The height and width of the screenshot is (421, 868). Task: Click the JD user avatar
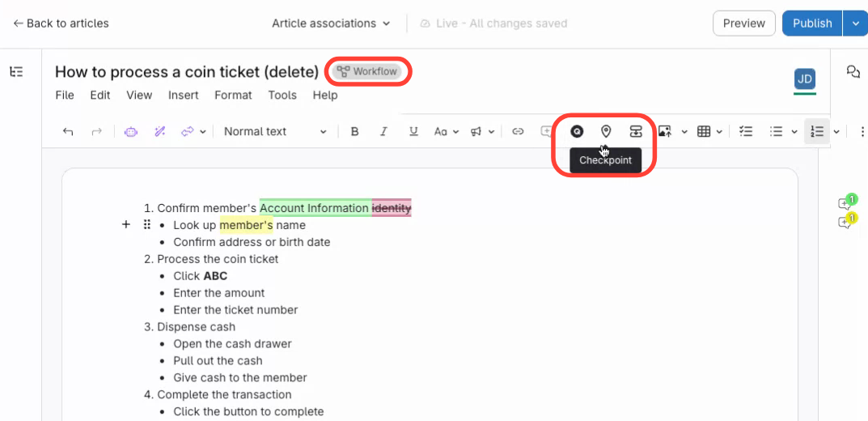804,79
